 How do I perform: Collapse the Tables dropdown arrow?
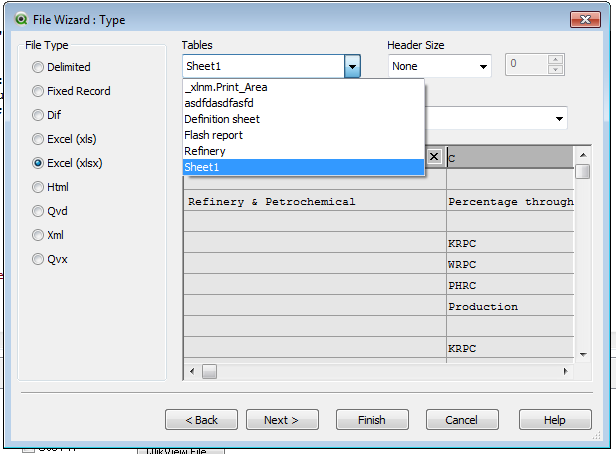click(x=352, y=67)
